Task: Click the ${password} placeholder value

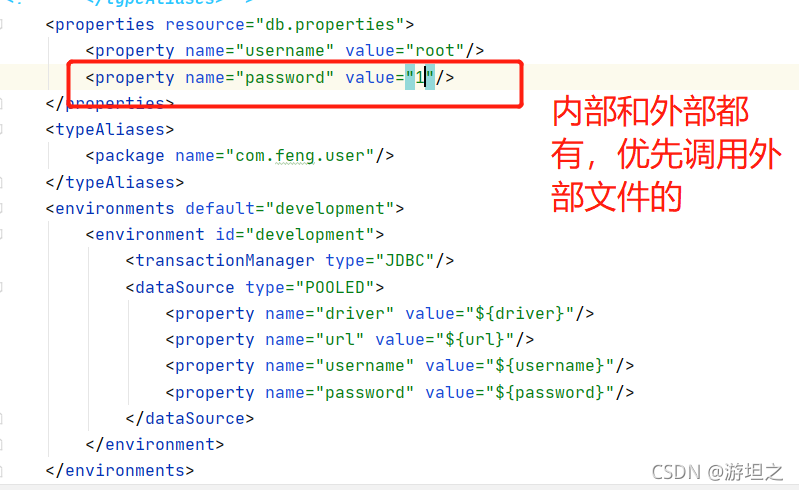Action: [550, 392]
